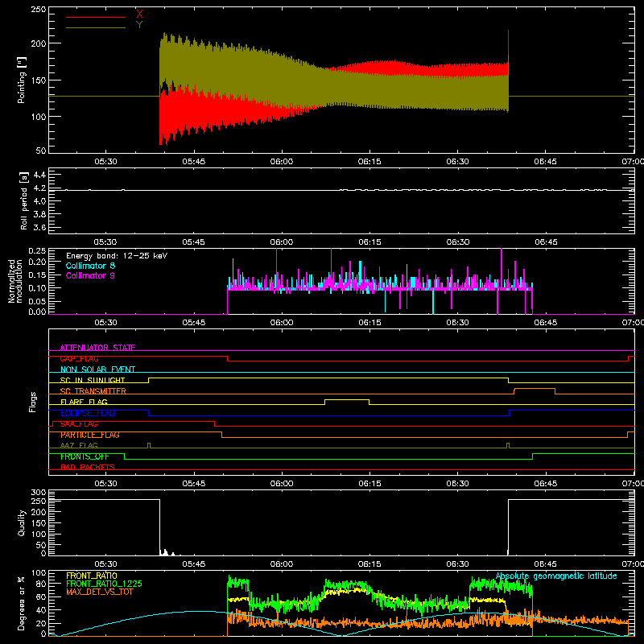The image size is (644, 644).
Task: Click the 'Quality' vertical axis title
Action: [x=21, y=522]
